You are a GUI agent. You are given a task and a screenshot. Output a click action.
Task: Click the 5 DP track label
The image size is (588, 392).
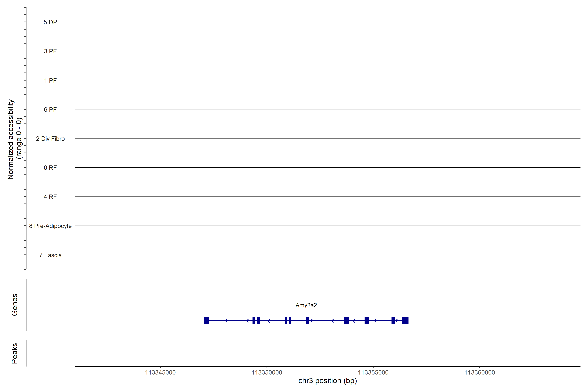click(50, 22)
